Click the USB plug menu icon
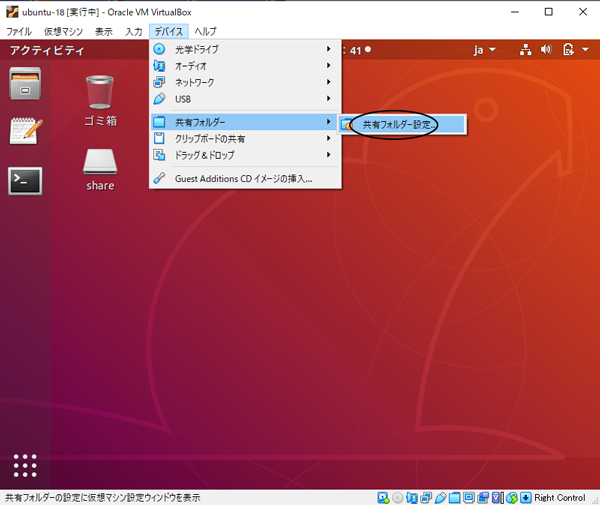600x505 pixels. click(x=159, y=99)
